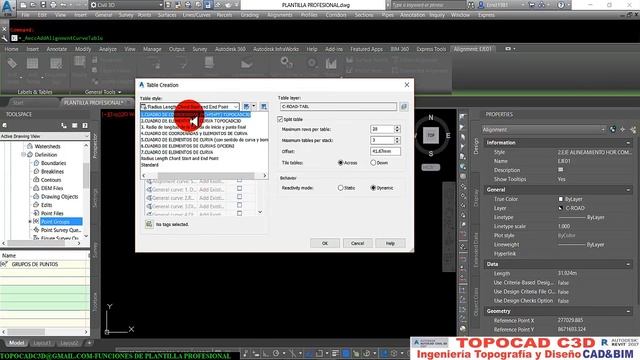Select Static reactivity mode
This screenshot has width=640, height=360.
[340, 188]
